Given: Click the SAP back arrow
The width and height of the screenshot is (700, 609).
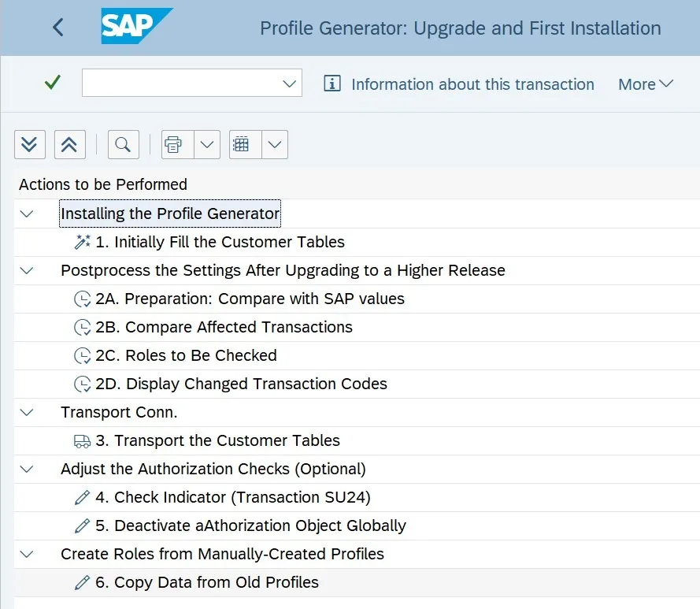Looking at the screenshot, I should pos(57,28).
